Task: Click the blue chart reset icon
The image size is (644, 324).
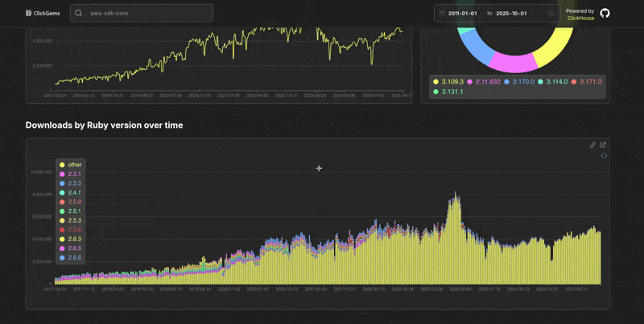Action: click(603, 155)
